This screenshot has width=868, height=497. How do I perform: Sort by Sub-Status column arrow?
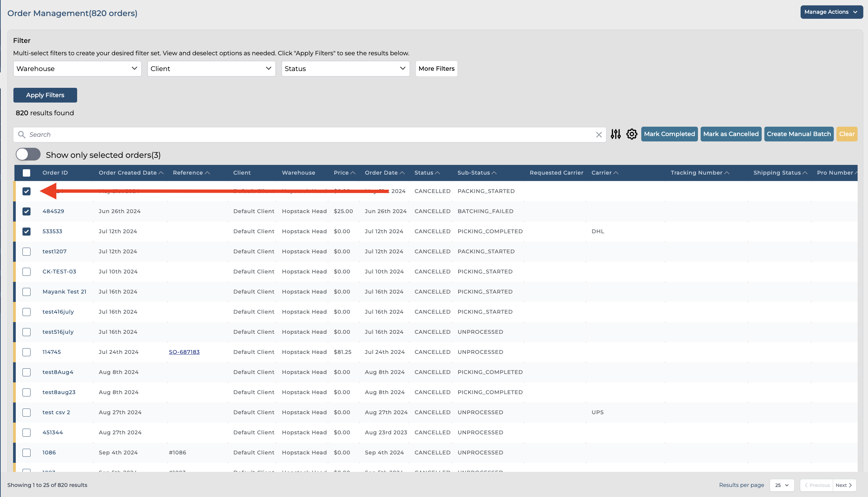click(x=494, y=173)
